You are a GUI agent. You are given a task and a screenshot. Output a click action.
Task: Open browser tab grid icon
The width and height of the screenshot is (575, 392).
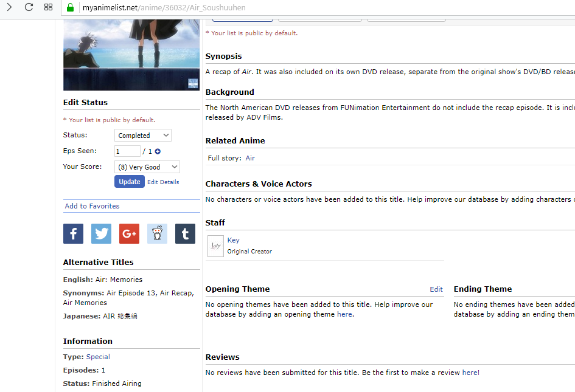click(49, 7)
